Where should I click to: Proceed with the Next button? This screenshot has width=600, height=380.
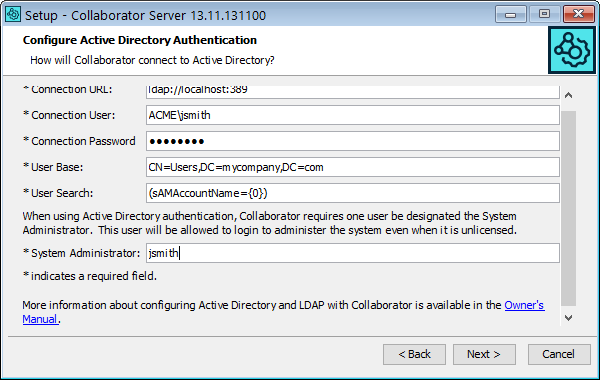tap(484, 354)
